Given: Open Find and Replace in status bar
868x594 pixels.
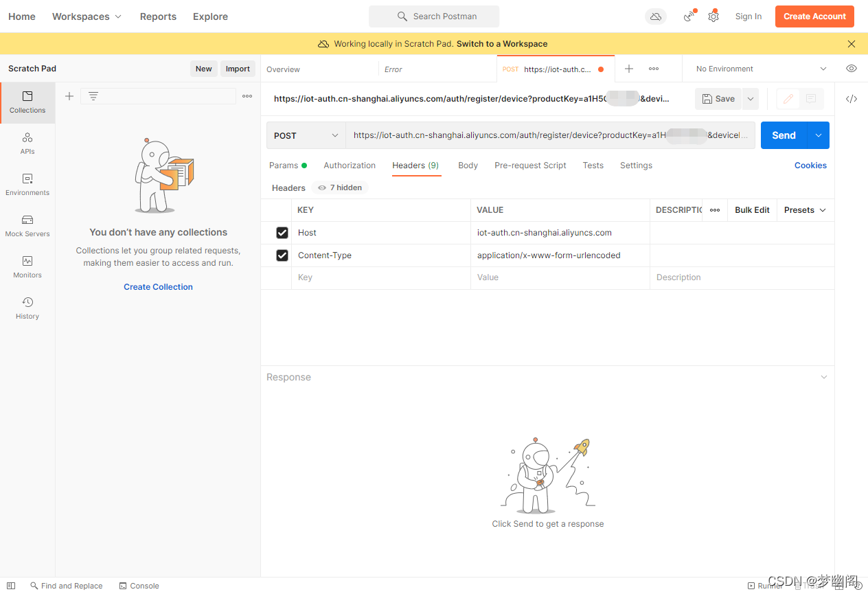Looking at the screenshot, I should 67,586.
